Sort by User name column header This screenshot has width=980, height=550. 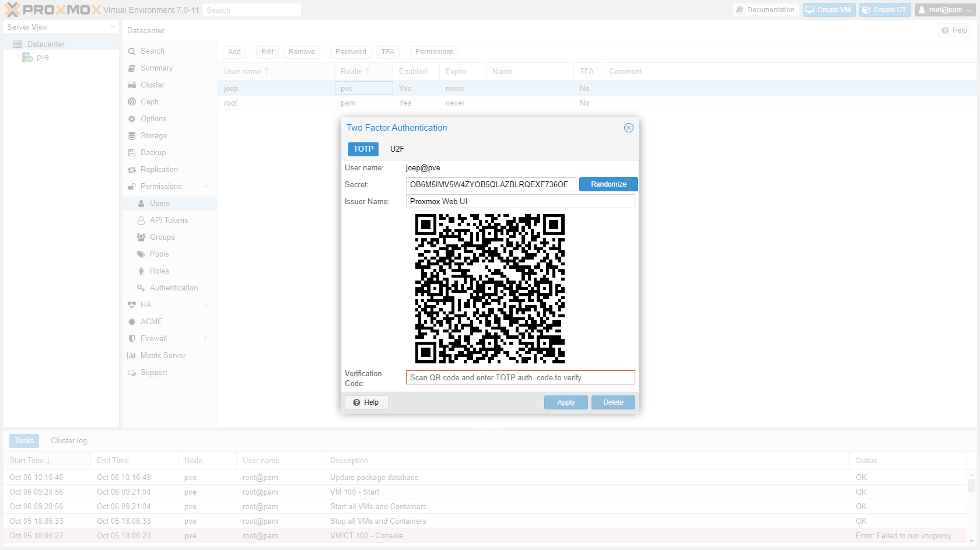click(276, 72)
